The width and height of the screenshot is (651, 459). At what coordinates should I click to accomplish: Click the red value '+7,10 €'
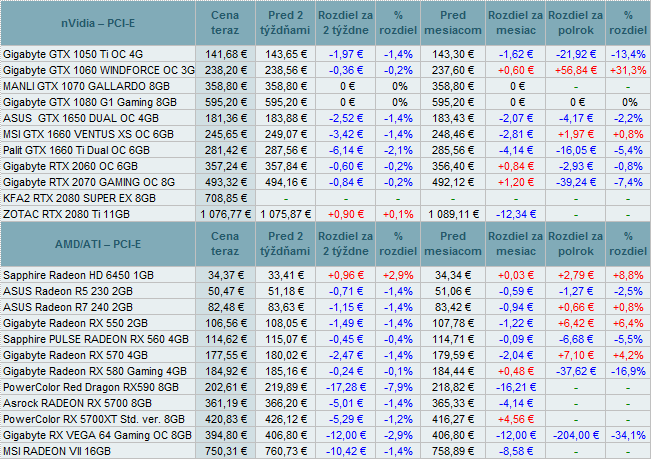(576, 356)
